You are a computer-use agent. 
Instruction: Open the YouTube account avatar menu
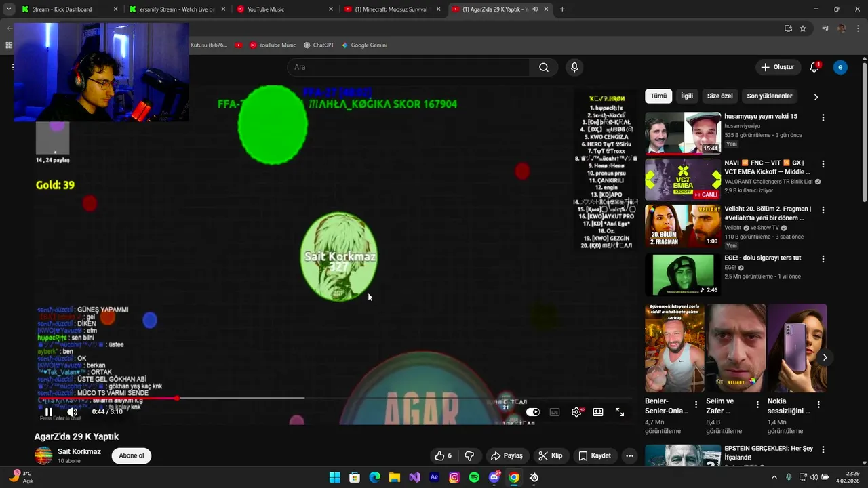(840, 67)
